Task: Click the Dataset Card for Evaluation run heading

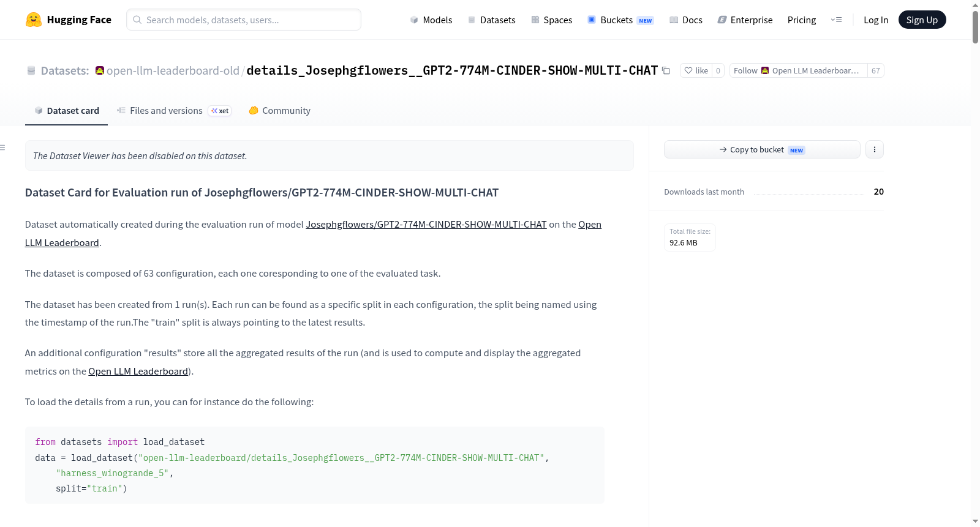Action: coord(262,193)
